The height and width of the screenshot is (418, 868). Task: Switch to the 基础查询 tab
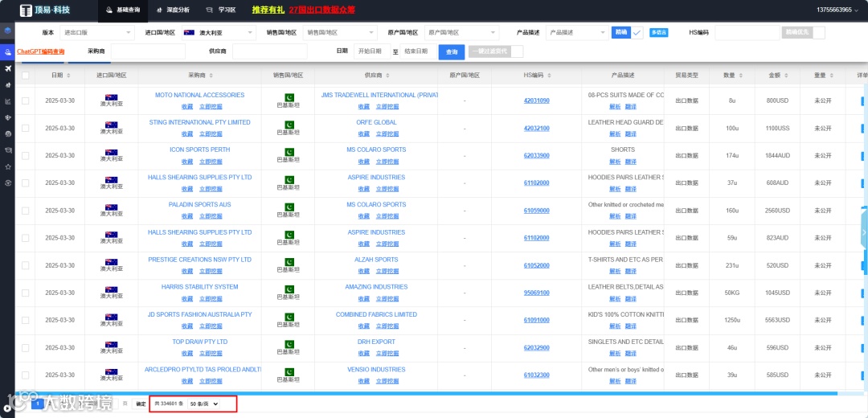(122, 10)
